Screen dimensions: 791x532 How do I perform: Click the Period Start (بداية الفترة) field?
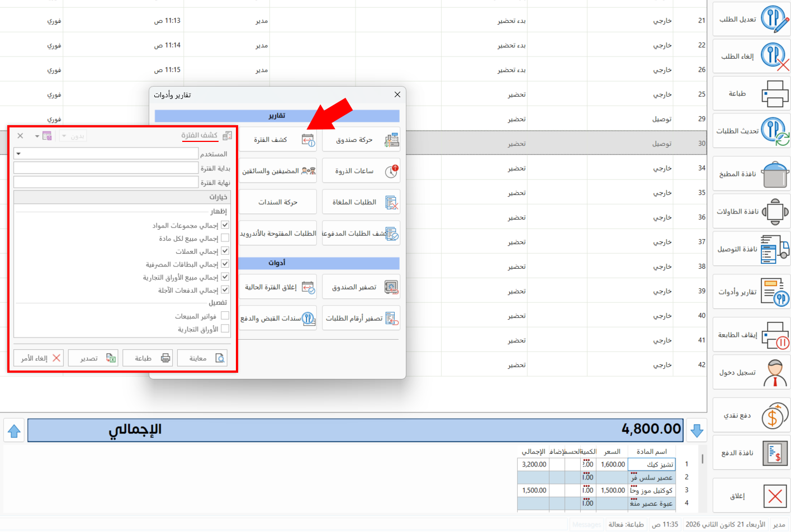click(x=106, y=168)
